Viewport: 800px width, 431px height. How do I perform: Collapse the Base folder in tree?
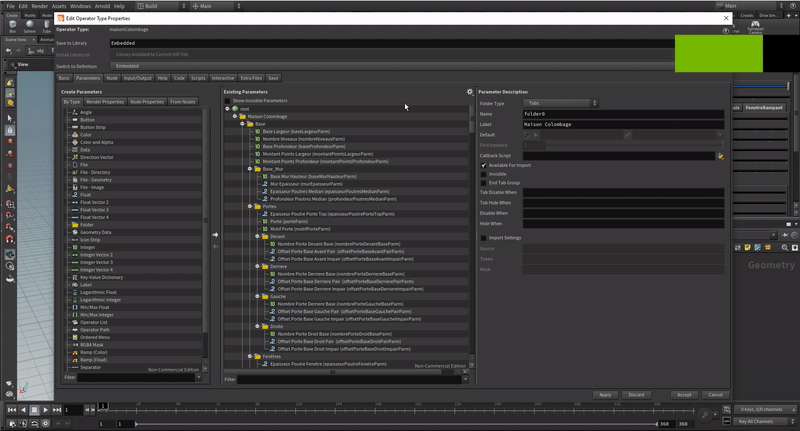point(242,124)
